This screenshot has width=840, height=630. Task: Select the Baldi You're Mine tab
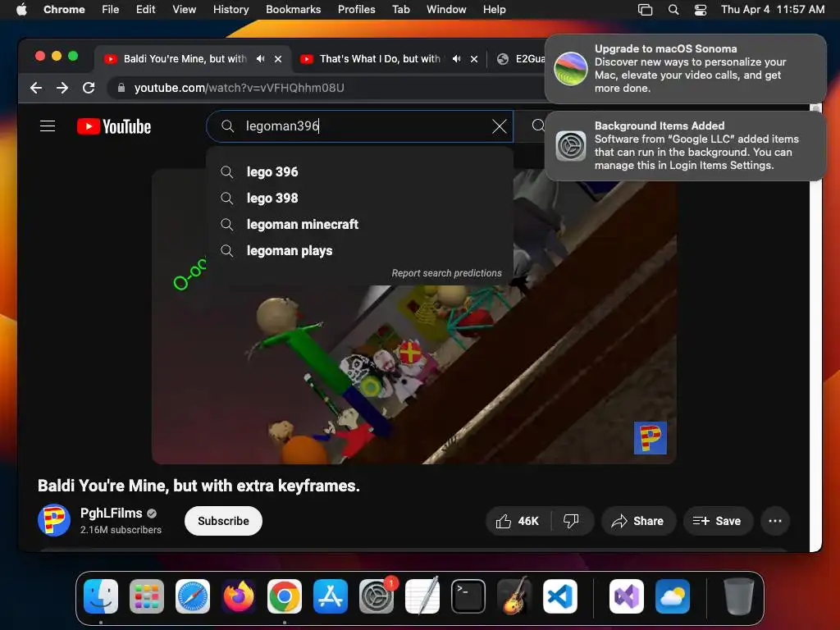click(x=185, y=59)
